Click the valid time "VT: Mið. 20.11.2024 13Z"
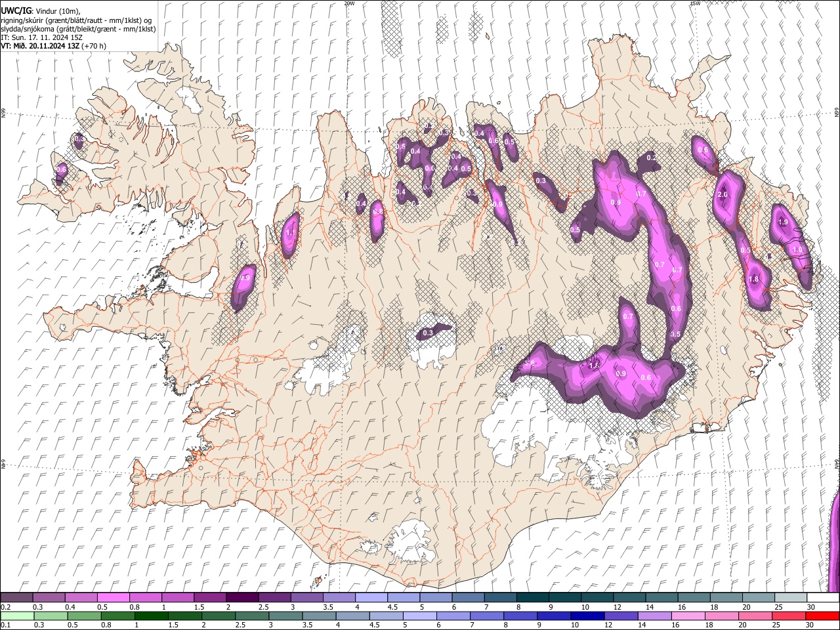Image resolution: width=840 pixels, height=630 pixels. point(40,46)
